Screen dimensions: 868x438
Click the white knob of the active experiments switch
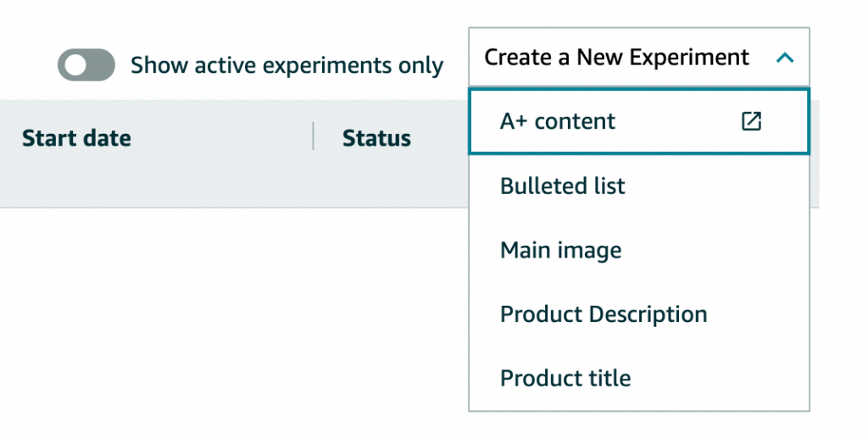click(75, 64)
